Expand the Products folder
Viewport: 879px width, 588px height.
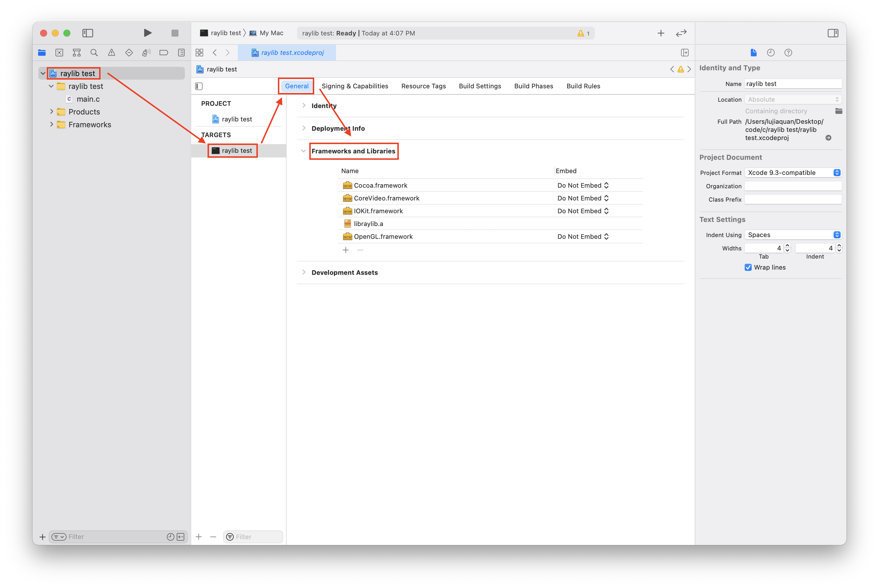51,112
